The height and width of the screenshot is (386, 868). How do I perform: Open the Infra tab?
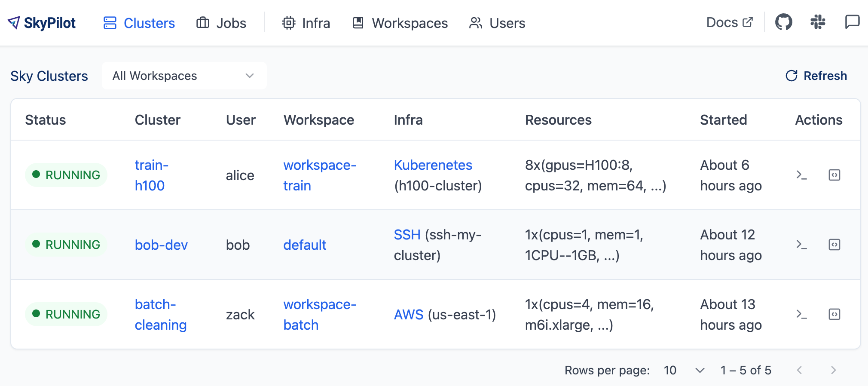[306, 23]
